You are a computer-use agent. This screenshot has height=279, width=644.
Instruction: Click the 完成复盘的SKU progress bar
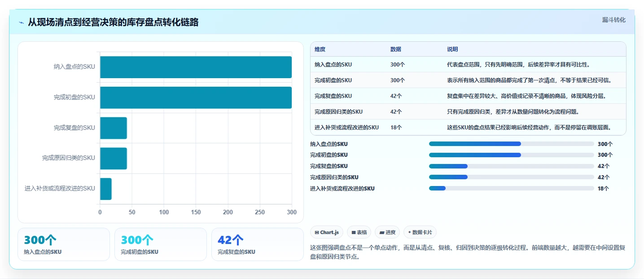point(512,166)
